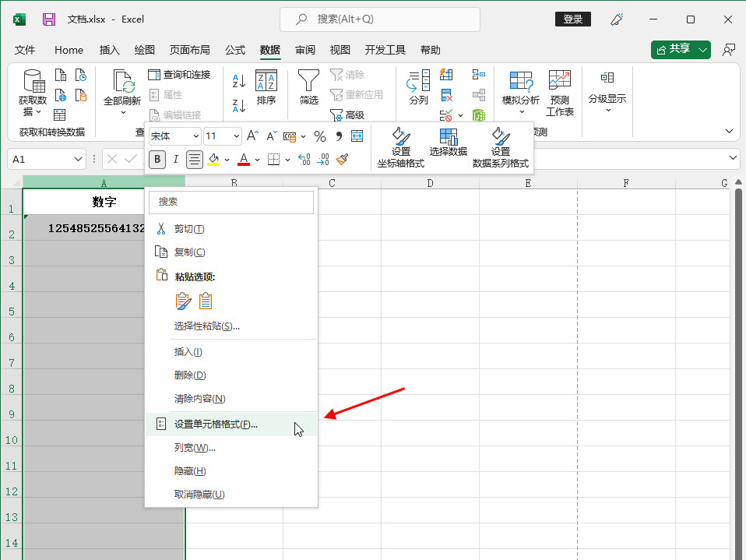
Task: Choose Hide (隐藏) from context menu
Action: [x=230, y=471]
